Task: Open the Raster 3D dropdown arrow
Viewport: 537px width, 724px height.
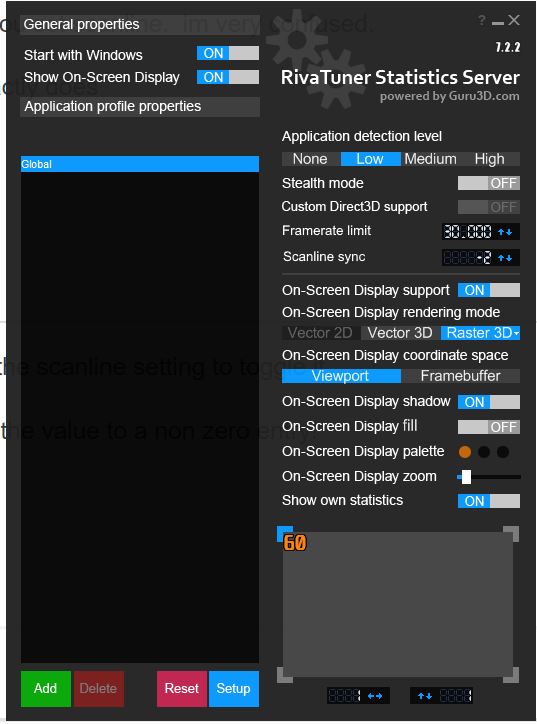Action: 516,333
